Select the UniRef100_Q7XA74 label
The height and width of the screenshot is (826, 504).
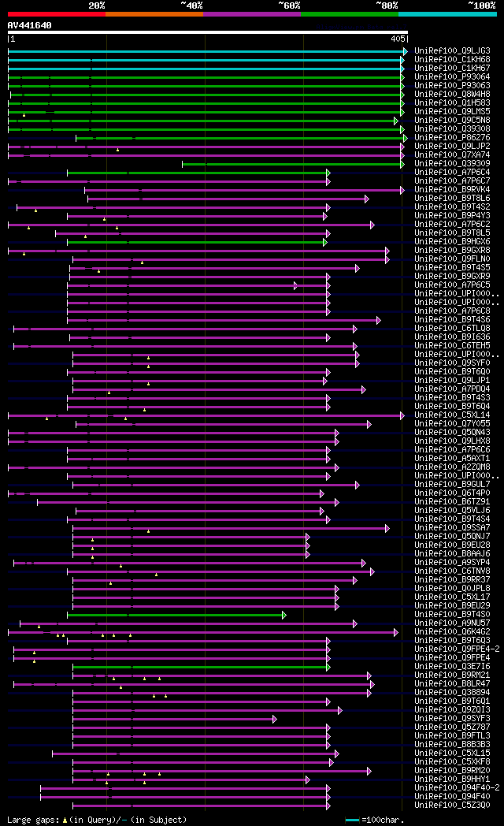click(x=452, y=155)
